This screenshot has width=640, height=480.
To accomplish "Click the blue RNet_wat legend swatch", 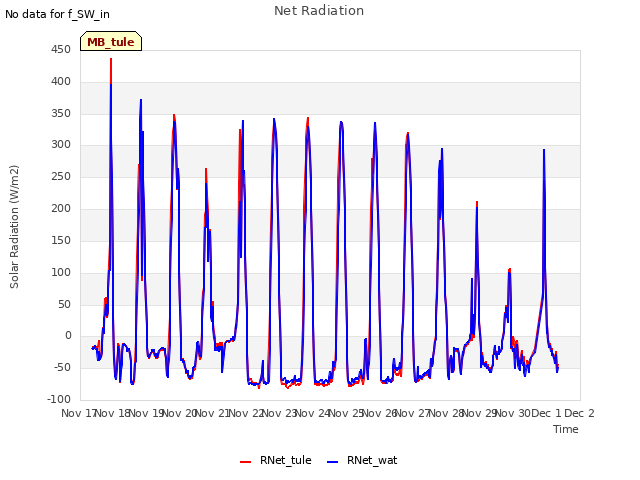I will (333, 462).
